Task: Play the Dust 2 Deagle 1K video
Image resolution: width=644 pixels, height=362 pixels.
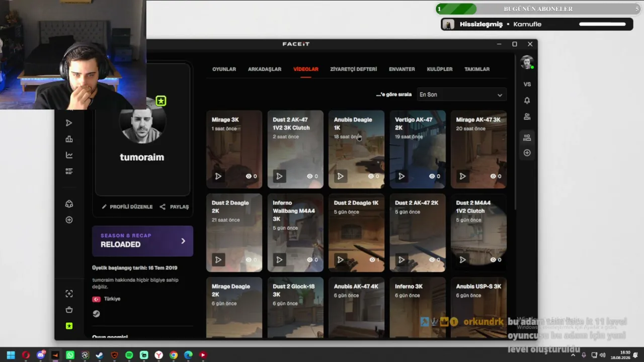Action: point(340,260)
